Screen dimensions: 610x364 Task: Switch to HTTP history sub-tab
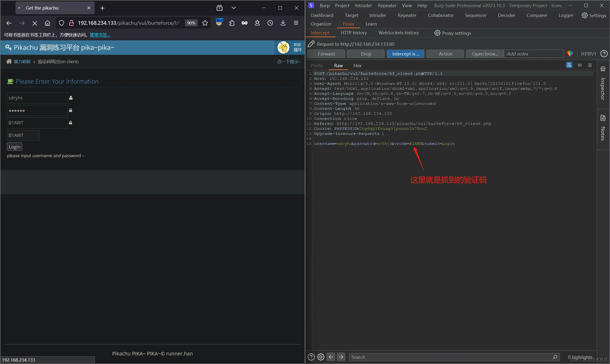tap(354, 33)
